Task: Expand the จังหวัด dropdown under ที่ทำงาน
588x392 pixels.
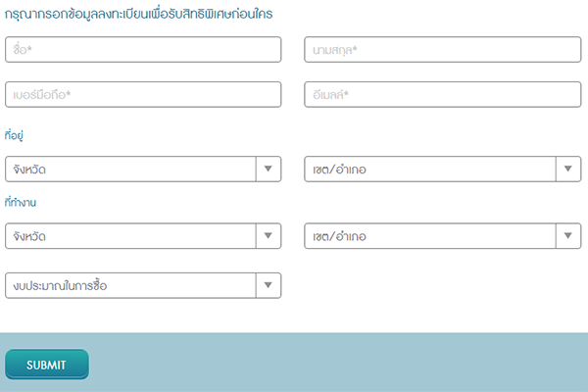Action: 131,236
